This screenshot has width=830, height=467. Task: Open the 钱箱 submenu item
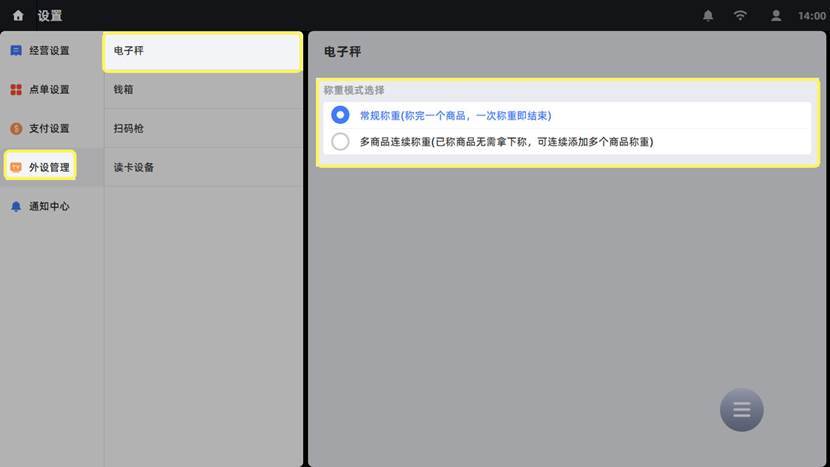(203, 89)
